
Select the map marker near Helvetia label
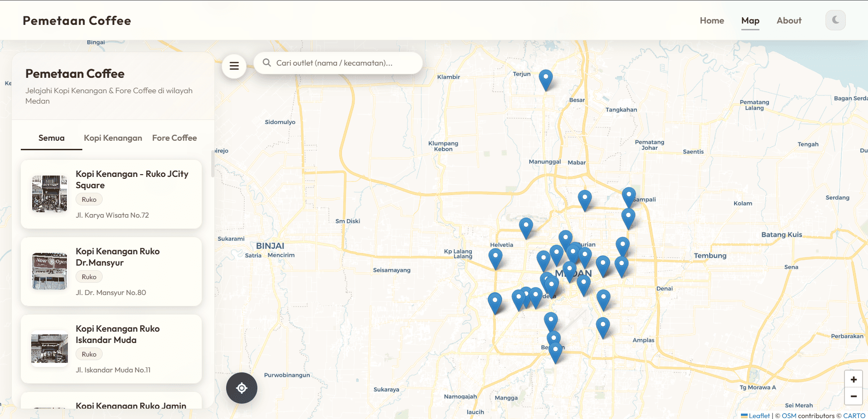495,259
